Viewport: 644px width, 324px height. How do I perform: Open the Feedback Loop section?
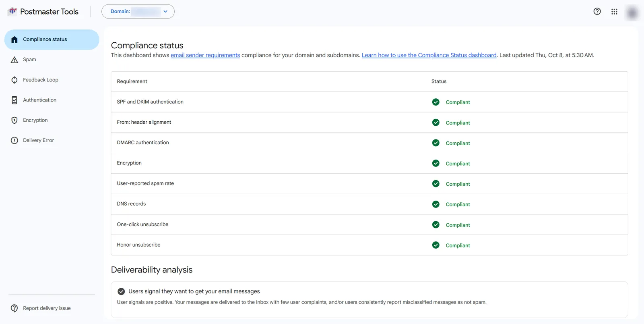[x=41, y=80]
